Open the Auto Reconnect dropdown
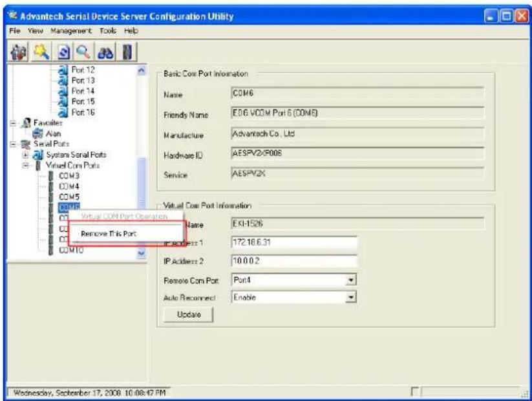Image resolution: width=532 pixels, height=401 pixels. point(351,298)
